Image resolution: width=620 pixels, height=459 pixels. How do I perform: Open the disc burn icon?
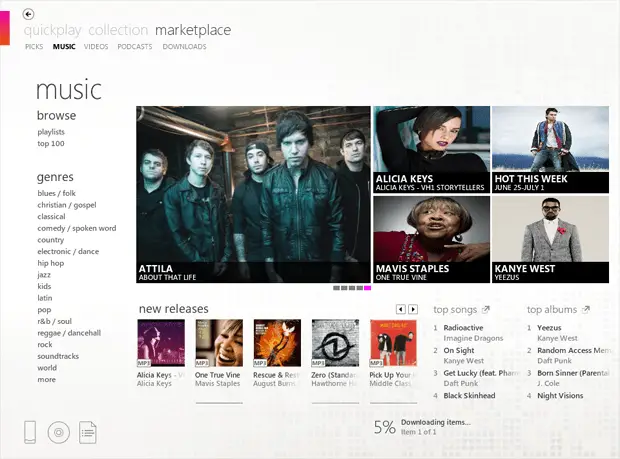[x=59, y=432]
